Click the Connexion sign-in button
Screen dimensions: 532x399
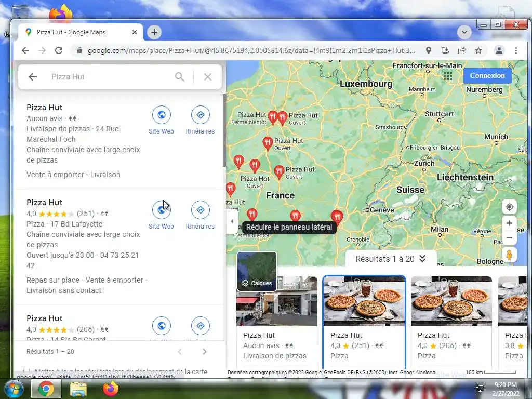pos(487,76)
